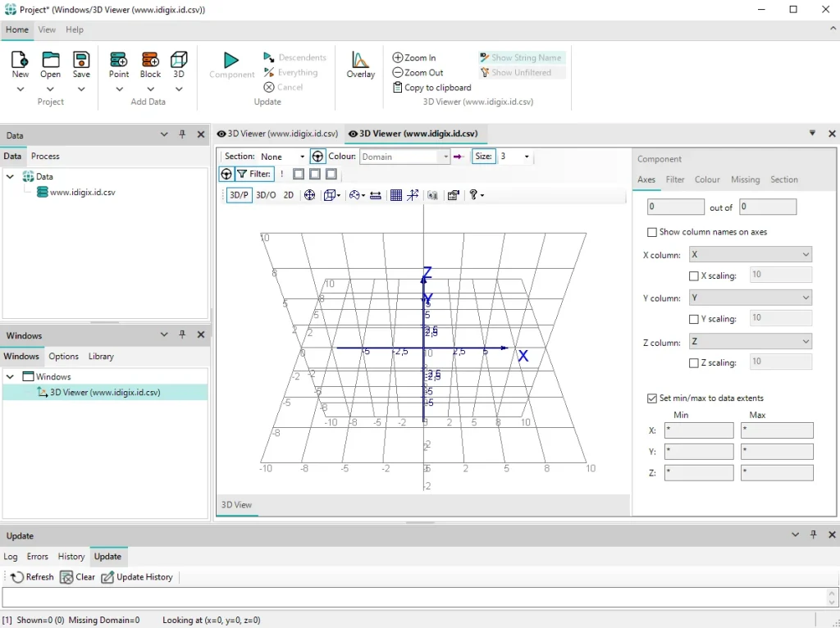Select the 3D/P perspective view mode
840x628 pixels.
(239, 195)
